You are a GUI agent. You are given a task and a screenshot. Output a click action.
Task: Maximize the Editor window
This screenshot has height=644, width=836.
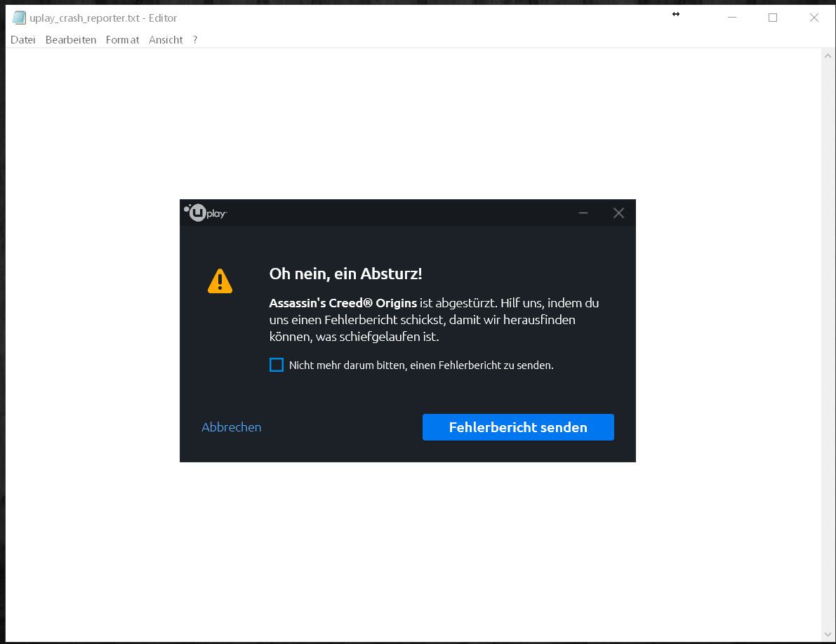pyautogui.click(x=773, y=18)
